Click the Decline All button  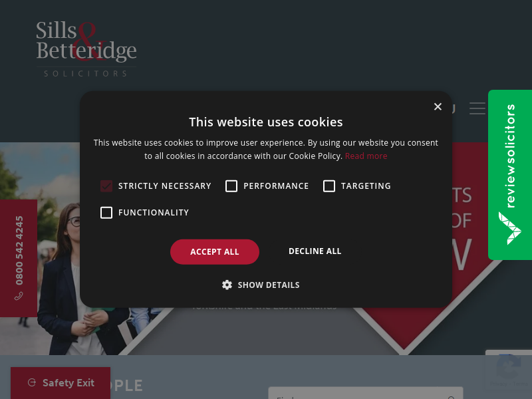pyautogui.click(x=315, y=251)
